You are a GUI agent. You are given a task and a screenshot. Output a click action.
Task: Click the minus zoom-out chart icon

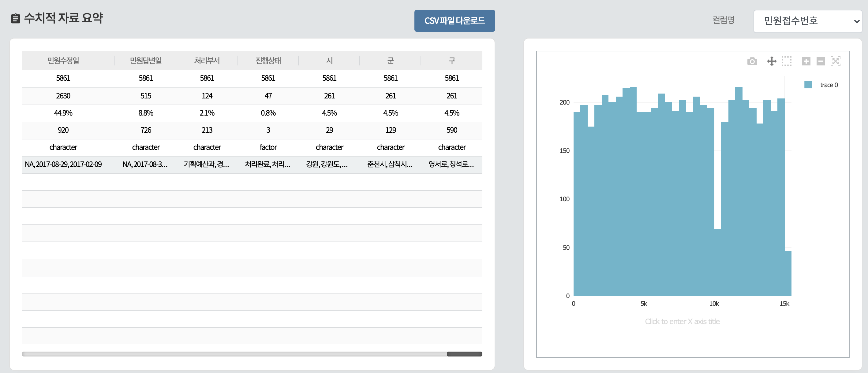(821, 61)
